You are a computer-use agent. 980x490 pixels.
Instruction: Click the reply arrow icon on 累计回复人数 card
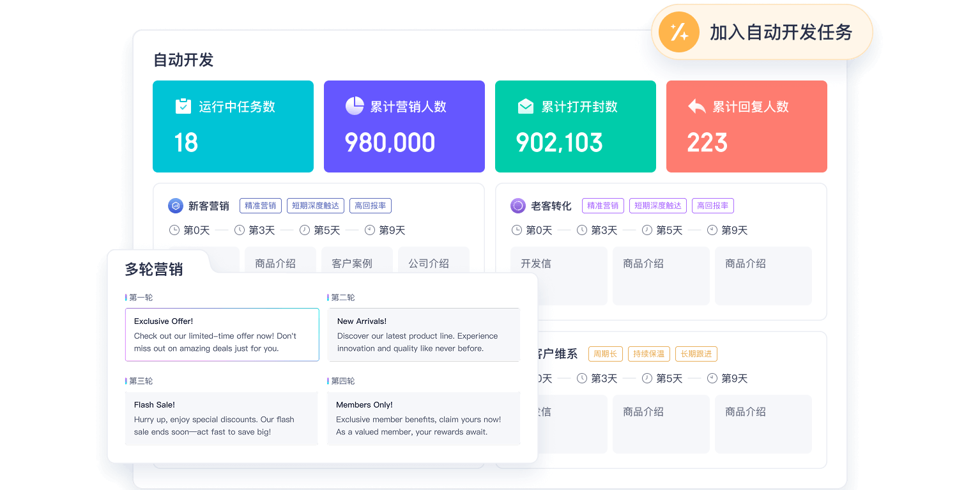click(696, 105)
